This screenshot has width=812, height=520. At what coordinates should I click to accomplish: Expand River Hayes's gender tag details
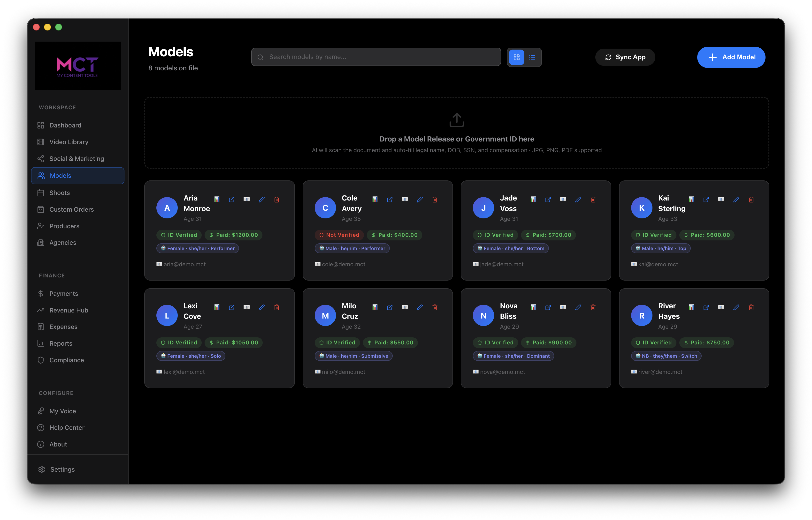[666, 356]
